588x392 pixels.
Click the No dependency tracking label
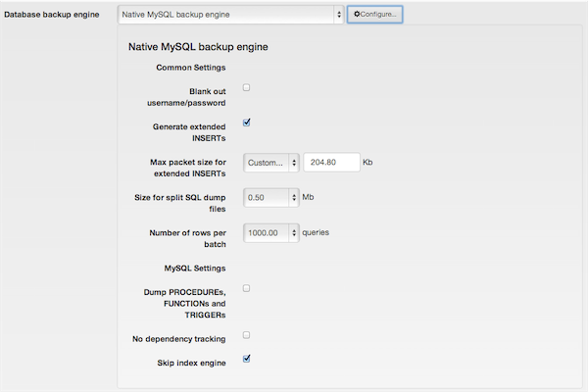[179, 339]
